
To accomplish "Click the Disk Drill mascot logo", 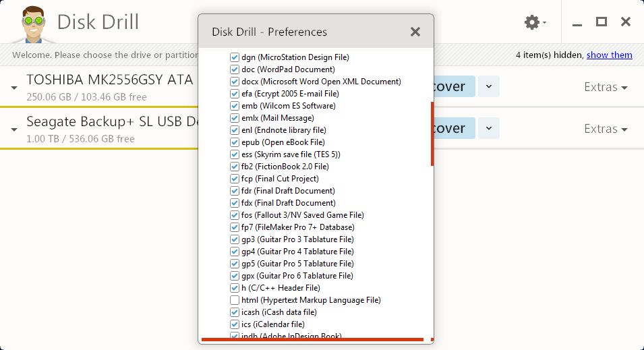I will (x=33, y=24).
